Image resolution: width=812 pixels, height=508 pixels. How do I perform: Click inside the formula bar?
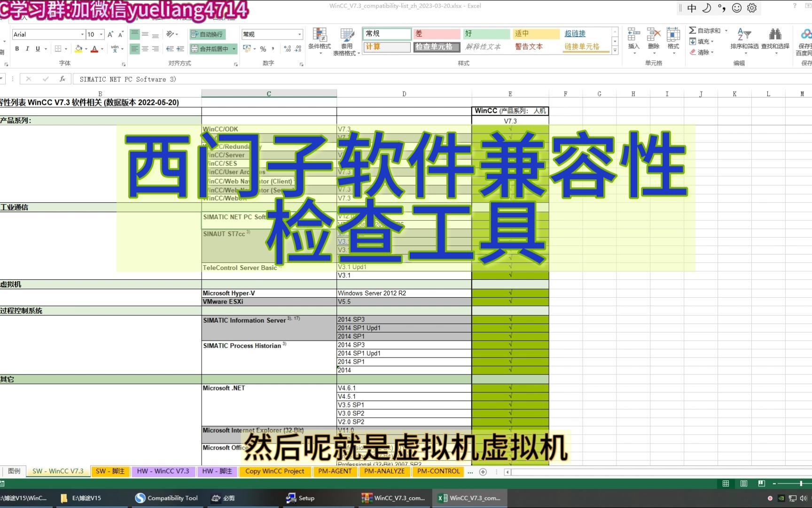(188, 79)
